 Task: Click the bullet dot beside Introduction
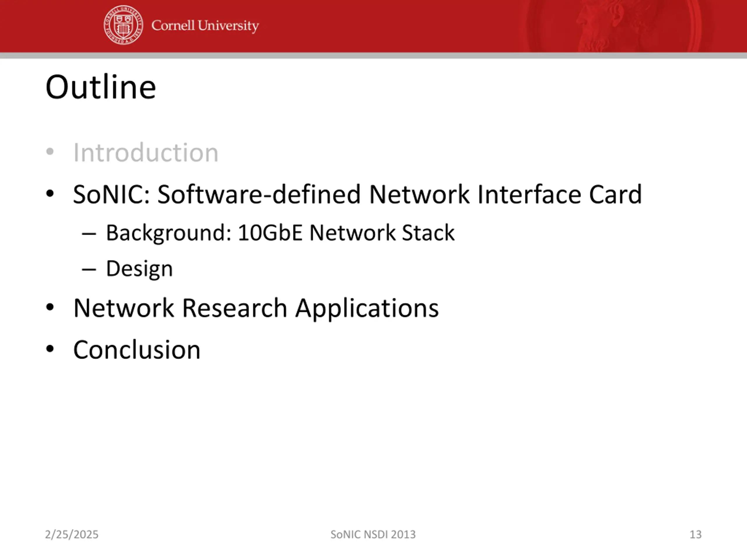50,152
